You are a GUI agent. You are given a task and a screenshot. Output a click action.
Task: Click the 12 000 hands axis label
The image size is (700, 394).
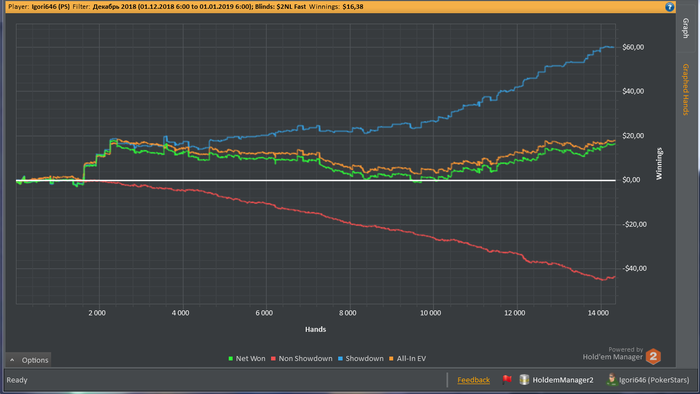click(x=514, y=313)
